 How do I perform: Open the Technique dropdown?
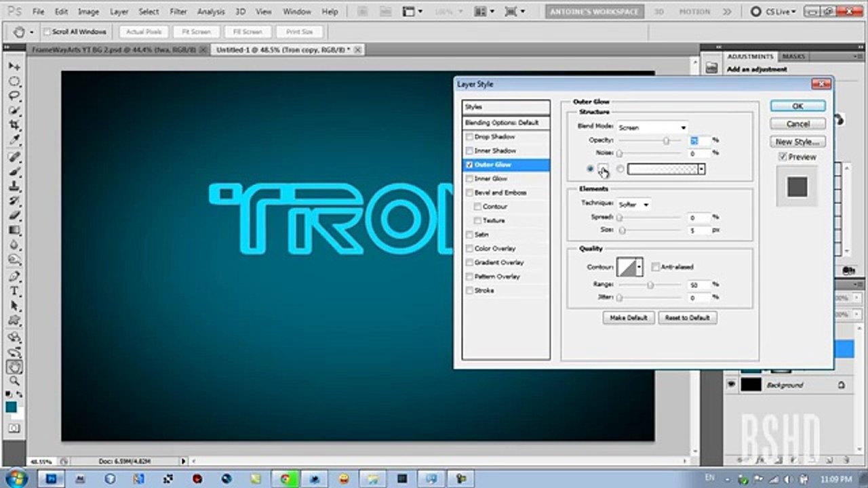633,204
